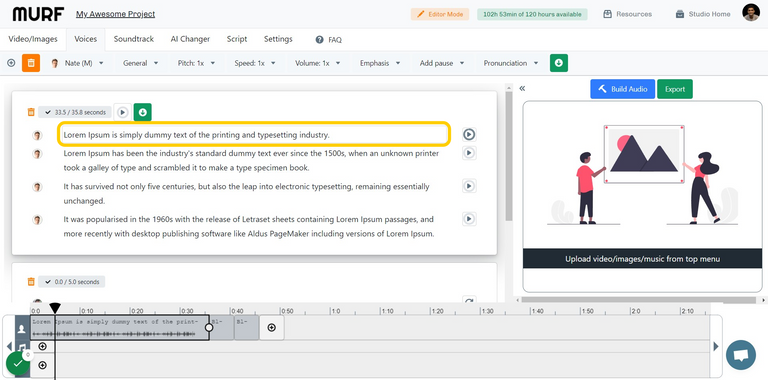Open the FAQ help link
Screen dimensions: 768x380
(x=329, y=40)
